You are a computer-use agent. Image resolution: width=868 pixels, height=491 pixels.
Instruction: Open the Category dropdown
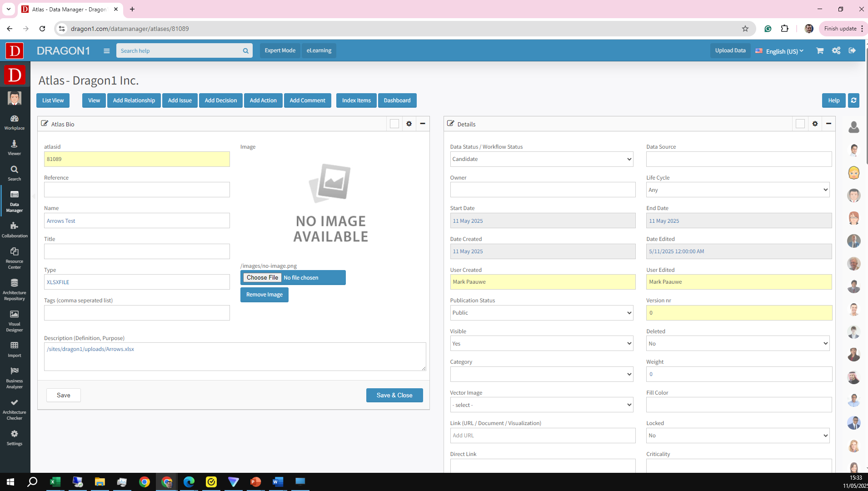click(542, 374)
